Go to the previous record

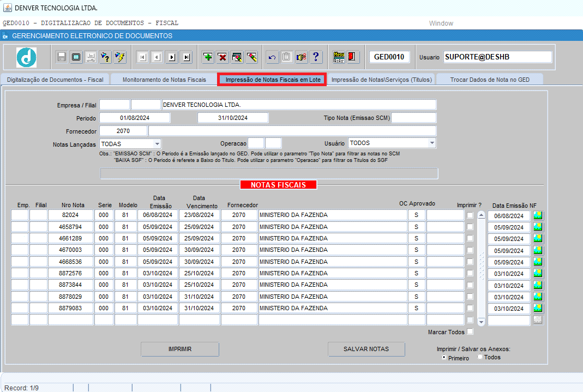point(157,57)
